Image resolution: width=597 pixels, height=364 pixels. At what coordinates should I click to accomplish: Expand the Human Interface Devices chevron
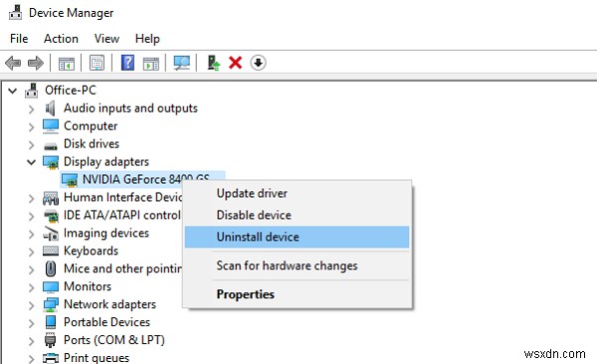pyautogui.click(x=32, y=198)
